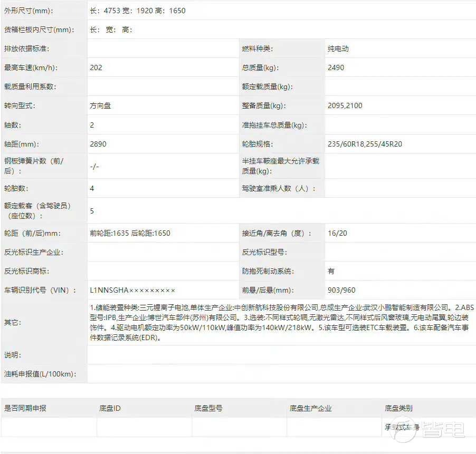
Task: Click the 前悬/后悬(mm) label
Action: (268, 290)
